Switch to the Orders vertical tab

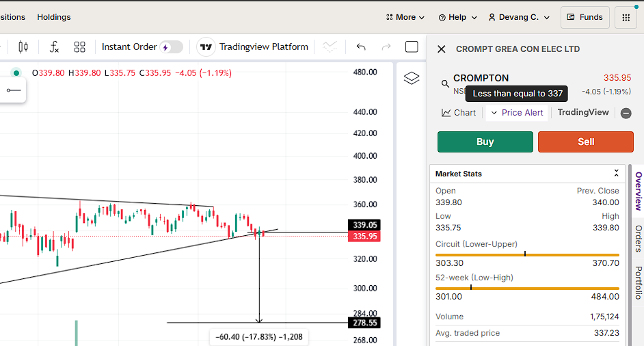[x=639, y=239]
